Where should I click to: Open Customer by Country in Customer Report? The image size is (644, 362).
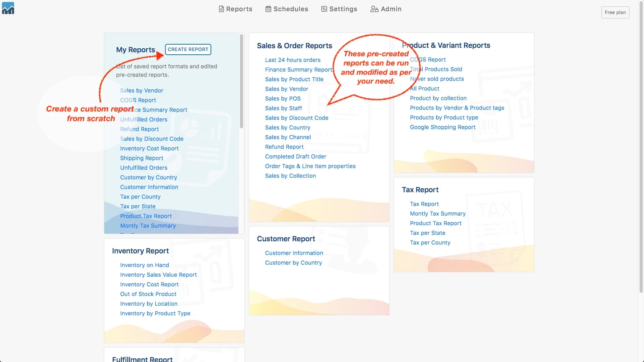click(293, 263)
